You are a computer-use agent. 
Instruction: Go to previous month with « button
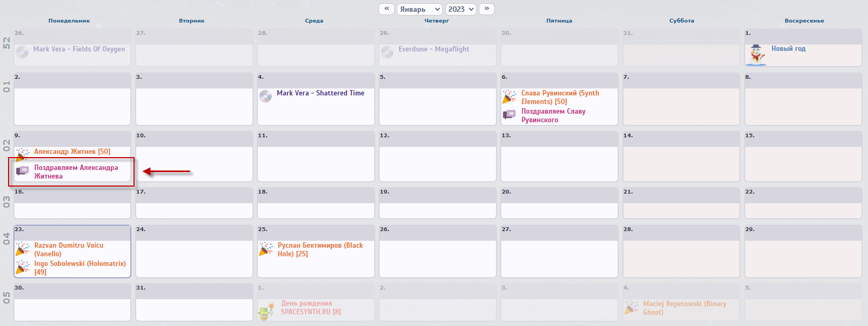click(x=387, y=9)
